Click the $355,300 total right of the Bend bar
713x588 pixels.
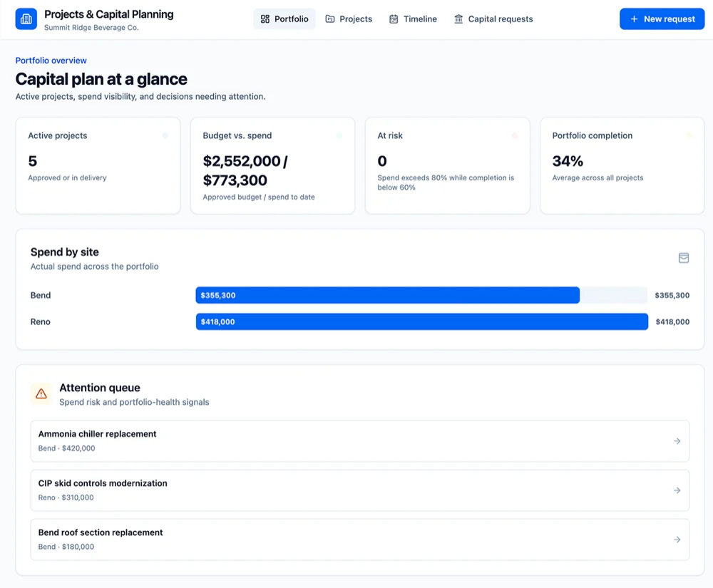(x=672, y=295)
